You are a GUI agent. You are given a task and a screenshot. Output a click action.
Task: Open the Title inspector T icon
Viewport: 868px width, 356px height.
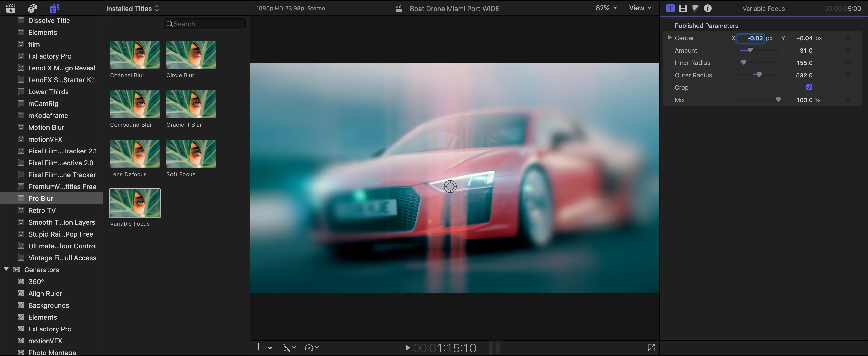click(x=670, y=9)
